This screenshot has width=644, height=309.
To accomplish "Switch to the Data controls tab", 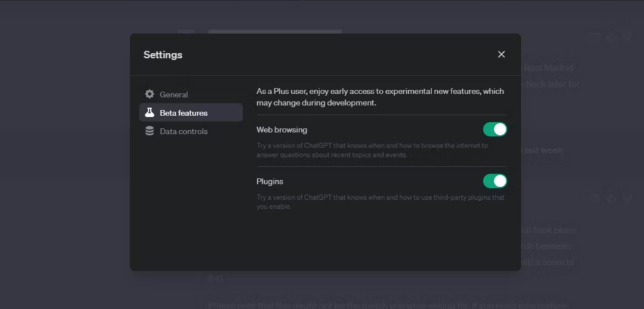I will pos(183,132).
